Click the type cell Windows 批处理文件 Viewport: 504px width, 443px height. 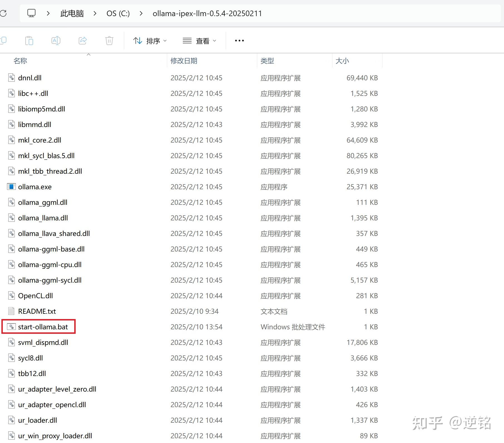(x=293, y=327)
